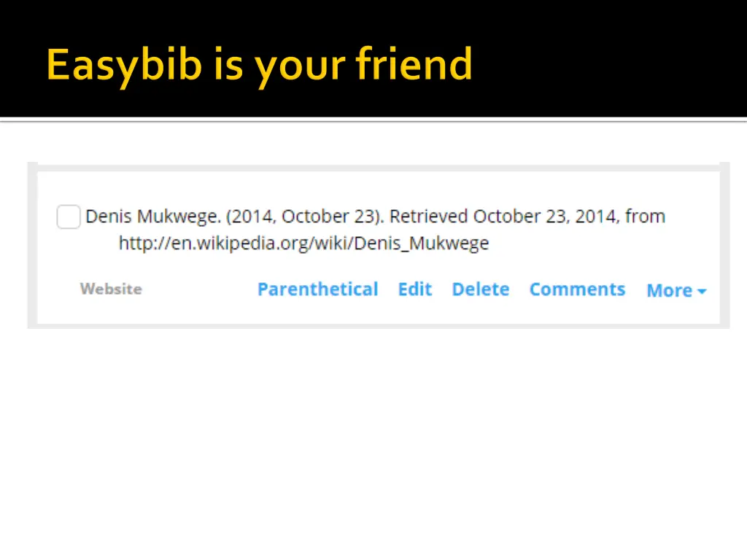This screenshot has height=560, width=747.
Task: Click the Website source type label
Action: (111, 289)
